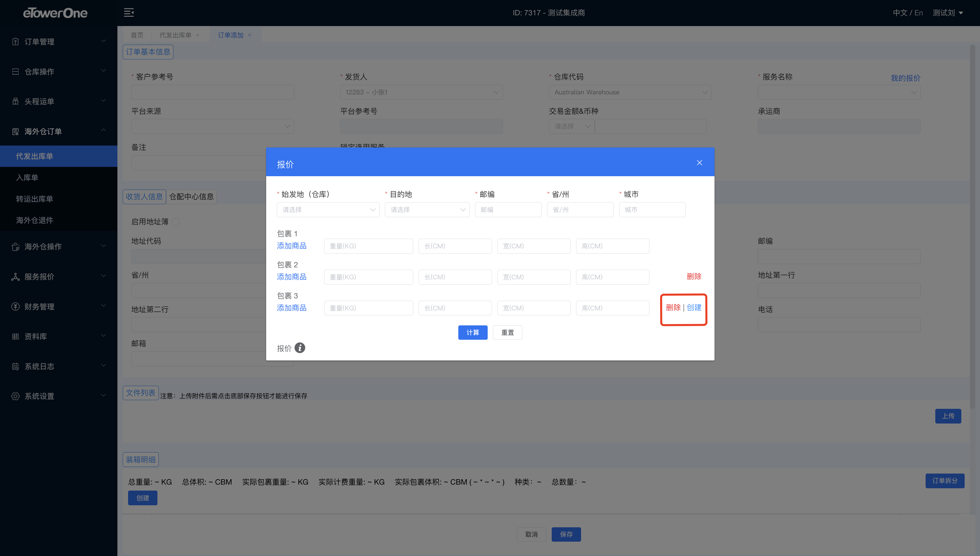Close the 报价 dialog with the X

tap(699, 163)
